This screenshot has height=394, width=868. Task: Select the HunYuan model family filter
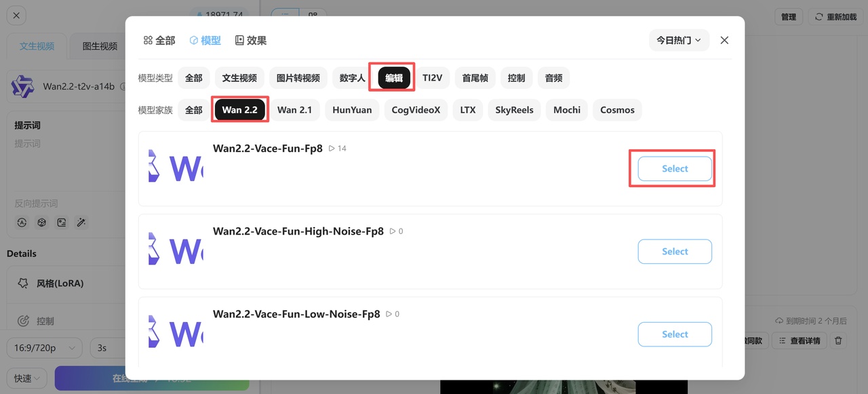pos(352,110)
